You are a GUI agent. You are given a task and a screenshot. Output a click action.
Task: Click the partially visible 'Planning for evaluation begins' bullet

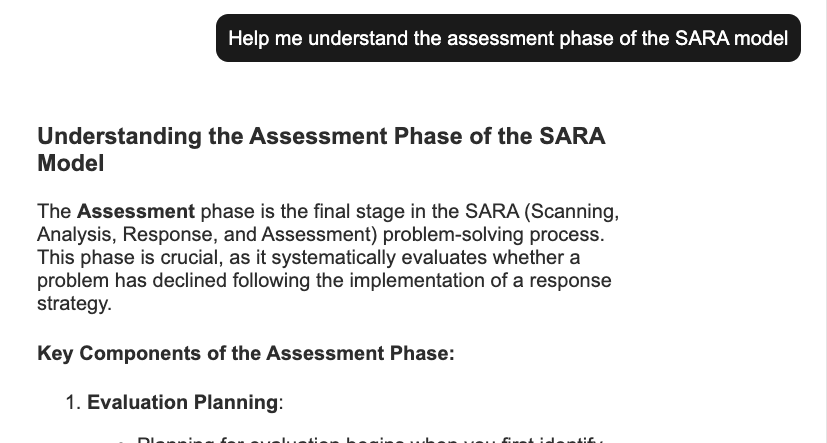[369, 439]
